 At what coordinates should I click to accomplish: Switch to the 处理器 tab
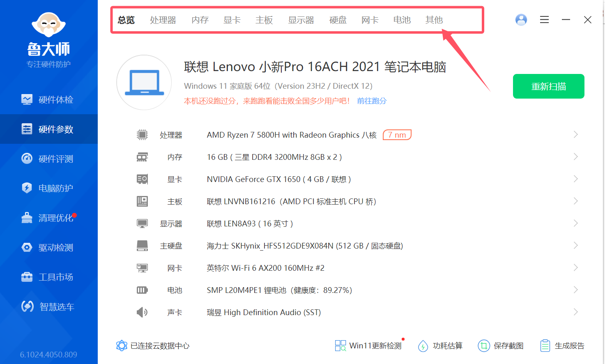163,20
